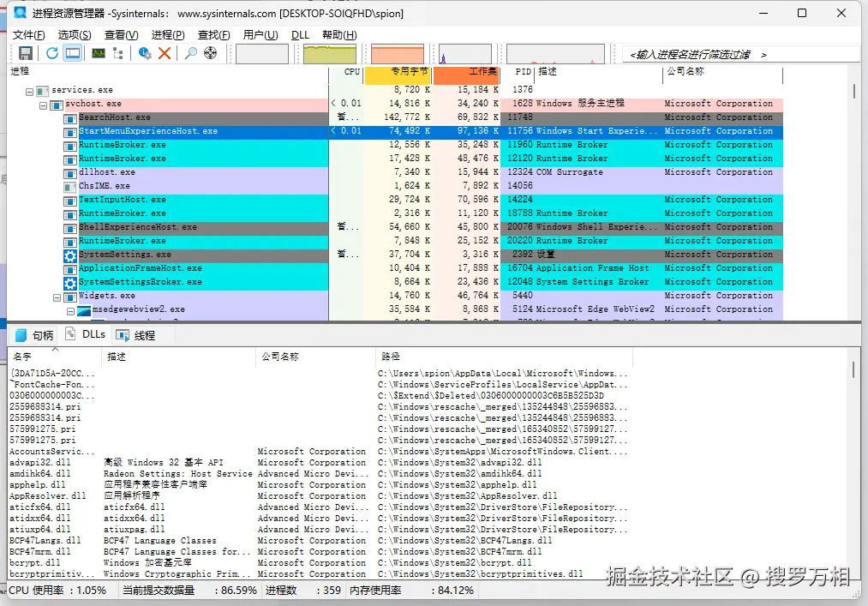Open the yellow-green CPU usage history graph
The height and width of the screenshot is (606, 868).
click(329, 54)
